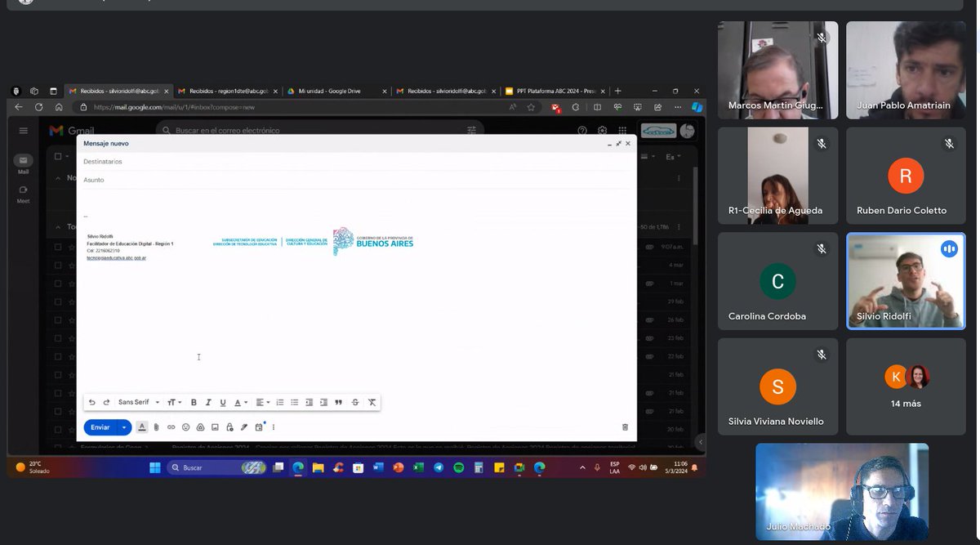980x545 pixels.
Task: Open the text alignment dropdown
Action: pyautogui.click(x=262, y=402)
